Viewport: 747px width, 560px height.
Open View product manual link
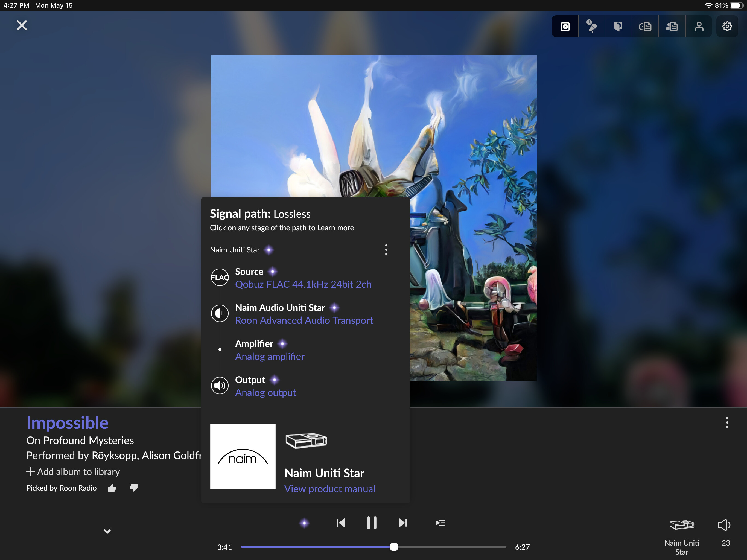[329, 489]
